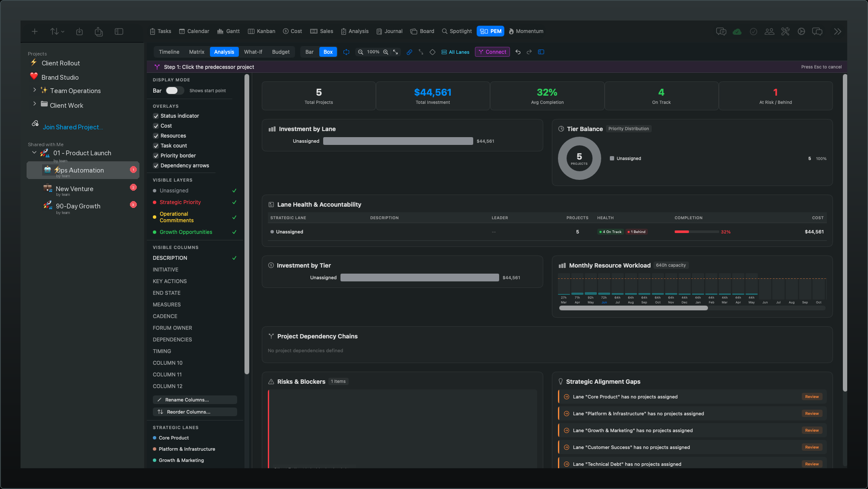Select the Bar display button in toolbar

point(309,52)
